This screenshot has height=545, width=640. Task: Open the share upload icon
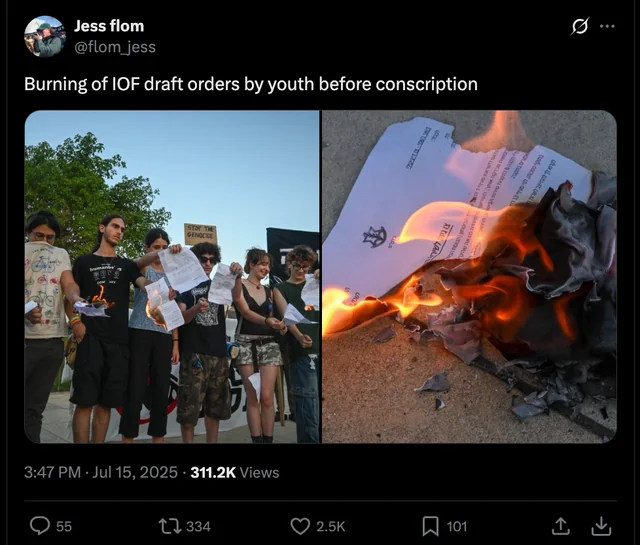coord(561,526)
